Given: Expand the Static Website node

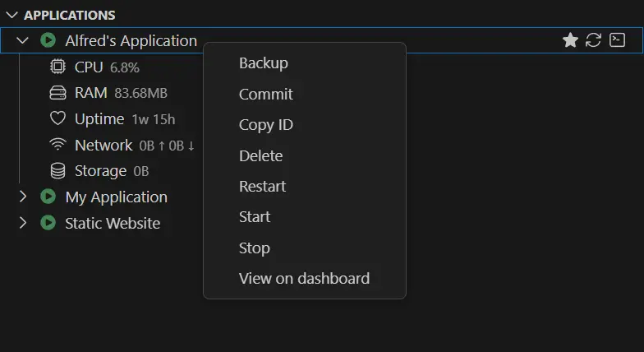Looking at the screenshot, I should [23, 223].
